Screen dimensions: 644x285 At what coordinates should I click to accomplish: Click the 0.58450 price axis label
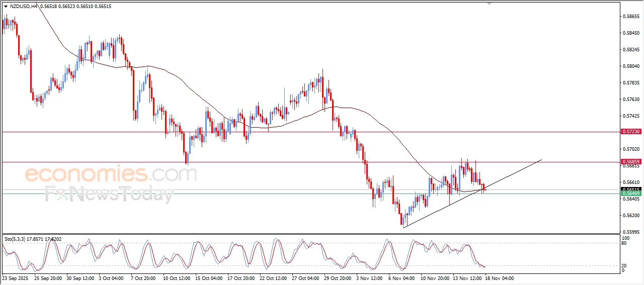coord(631,33)
